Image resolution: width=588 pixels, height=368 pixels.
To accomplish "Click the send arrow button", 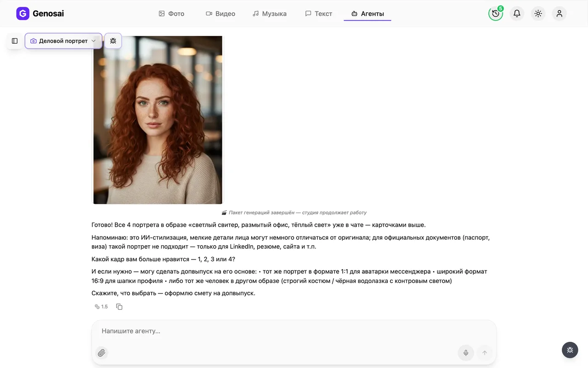I will (x=485, y=353).
